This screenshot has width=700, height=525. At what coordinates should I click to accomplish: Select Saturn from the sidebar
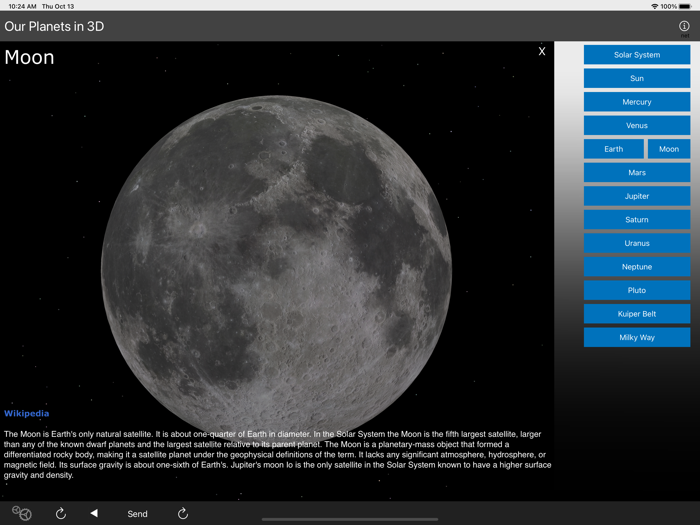(x=636, y=220)
